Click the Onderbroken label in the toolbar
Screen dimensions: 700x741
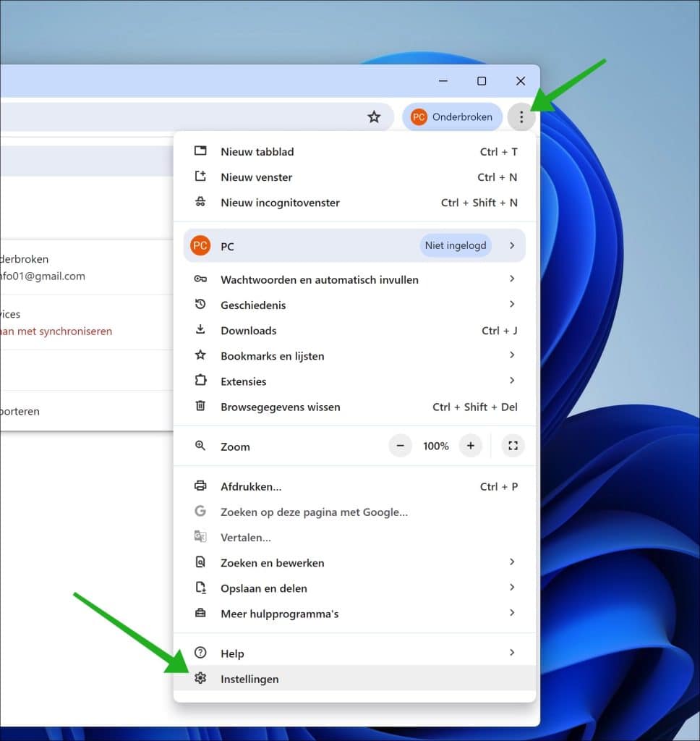462,117
